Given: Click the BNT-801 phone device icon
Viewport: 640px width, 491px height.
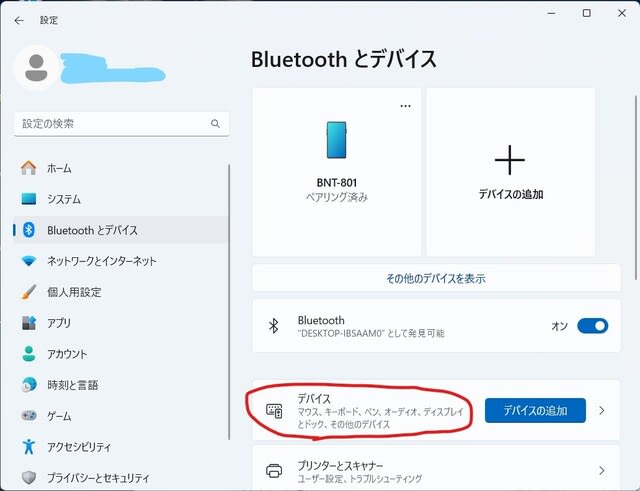Looking at the screenshot, I should tap(336, 140).
